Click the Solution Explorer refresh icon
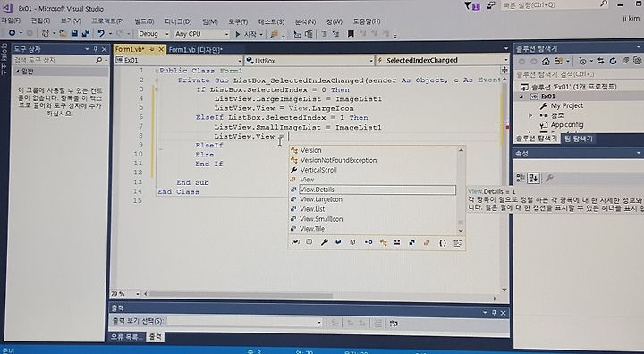The width and height of the screenshot is (644, 354). [614, 61]
